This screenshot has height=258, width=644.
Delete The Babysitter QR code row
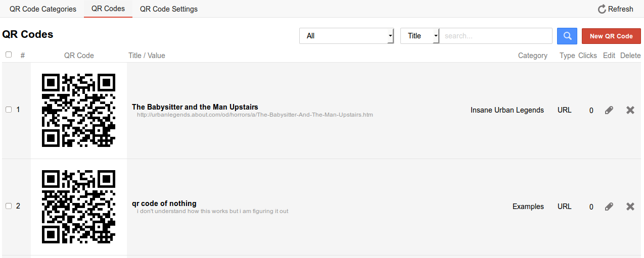pos(630,110)
